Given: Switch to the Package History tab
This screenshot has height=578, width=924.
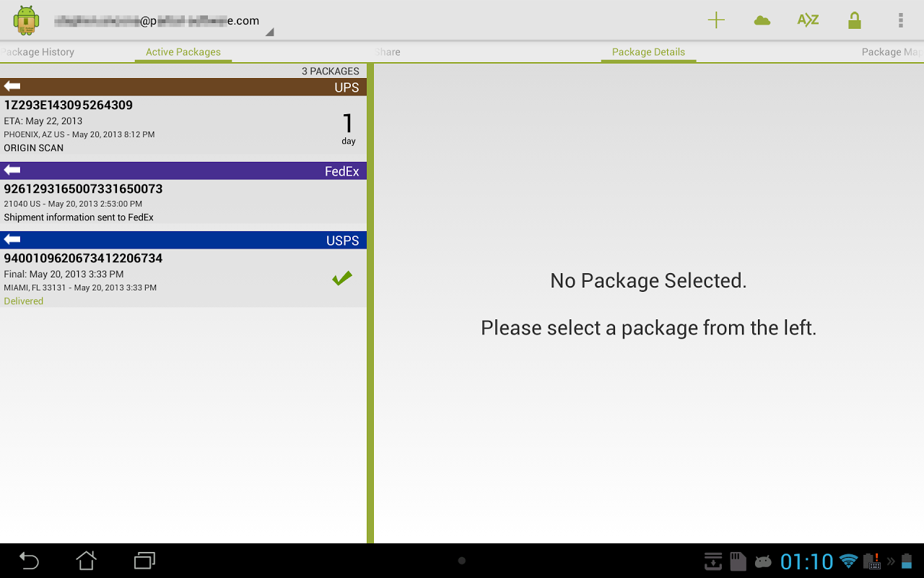Looking at the screenshot, I should click(38, 52).
